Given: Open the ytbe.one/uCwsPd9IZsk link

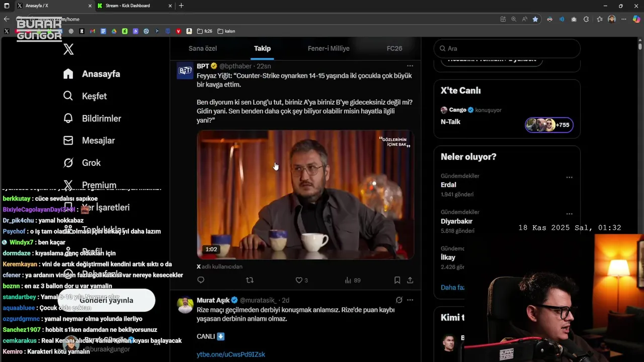Looking at the screenshot, I should tap(231, 354).
